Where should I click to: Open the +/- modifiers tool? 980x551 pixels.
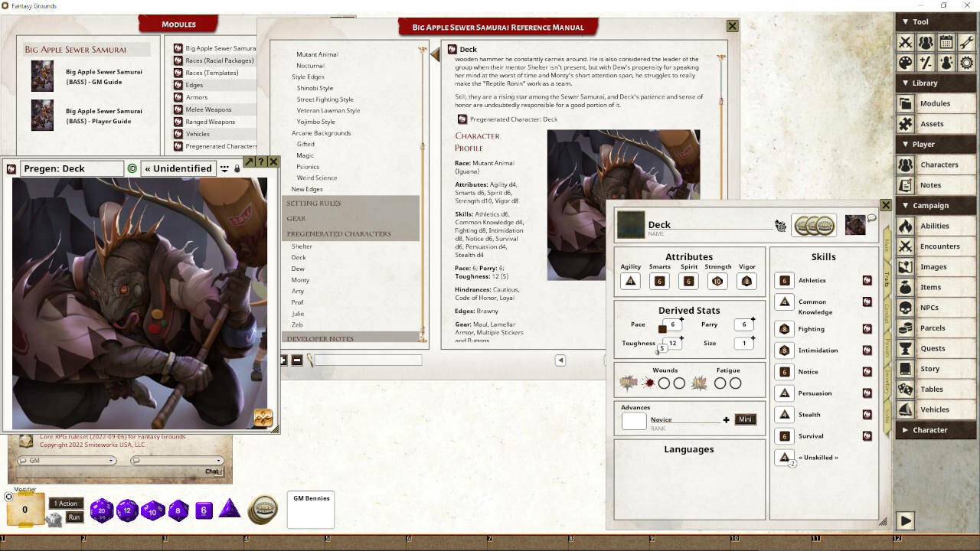pyautogui.click(x=926, y=64)
